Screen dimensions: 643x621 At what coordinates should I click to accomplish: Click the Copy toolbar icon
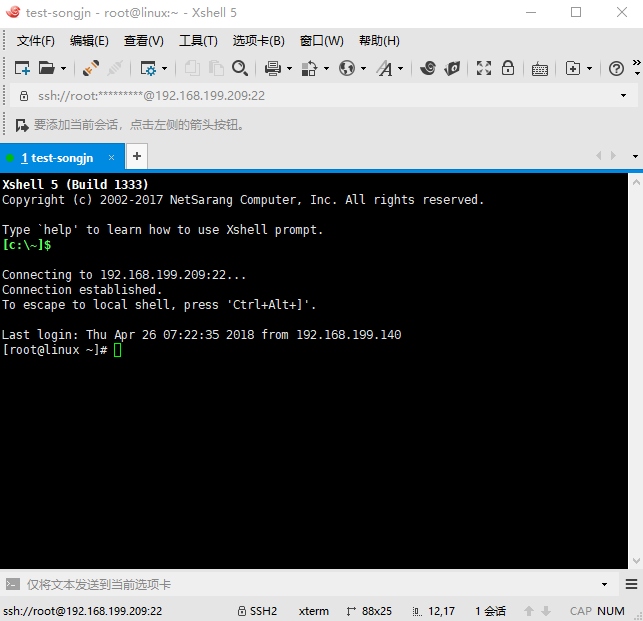click(192, 68)
